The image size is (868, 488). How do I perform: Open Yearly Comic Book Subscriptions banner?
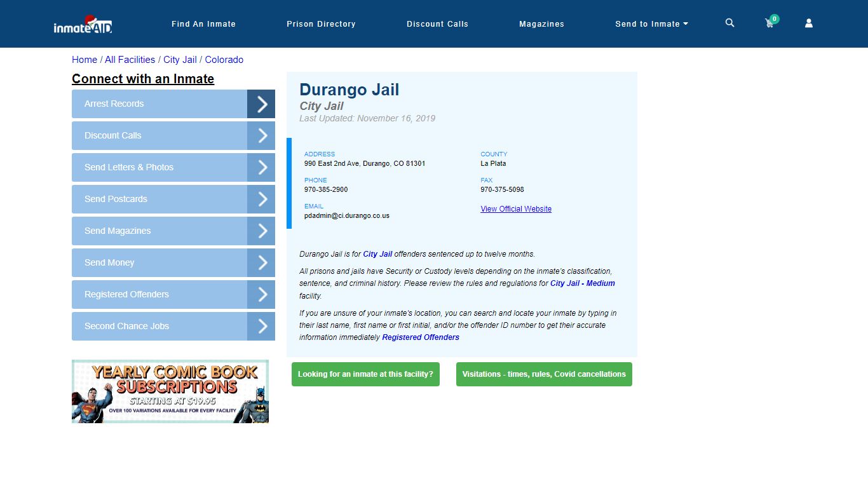170,391
